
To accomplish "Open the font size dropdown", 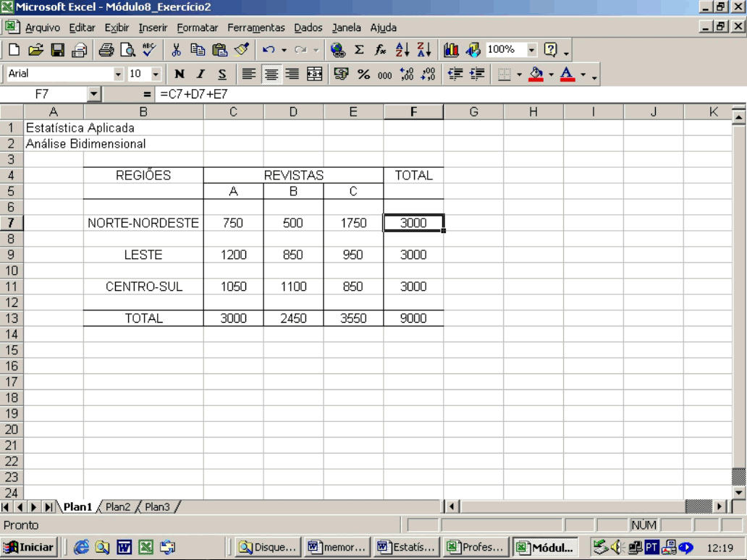I will coord(156,74).
